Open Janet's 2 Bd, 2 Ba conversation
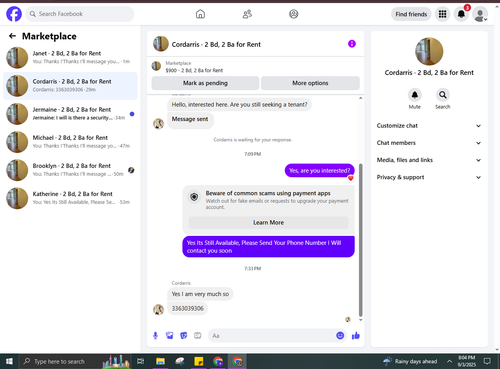The width and height of the screenshot is (500, 369). (x=70, y=57)
